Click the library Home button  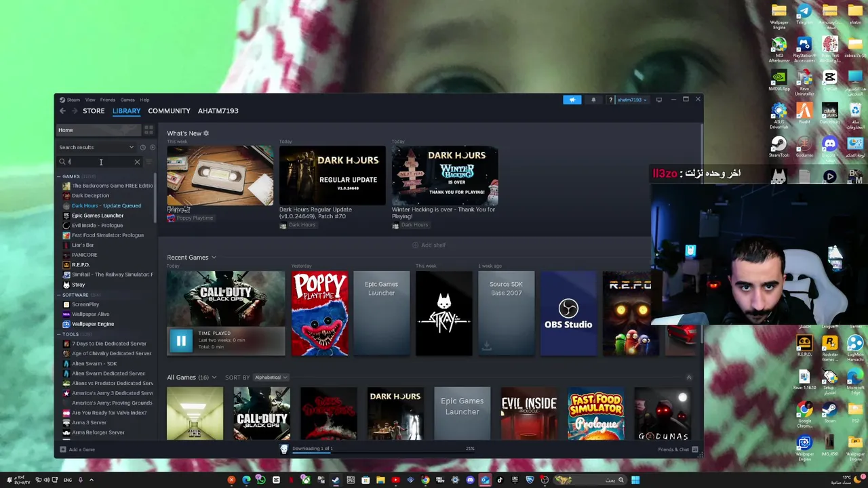98,130
